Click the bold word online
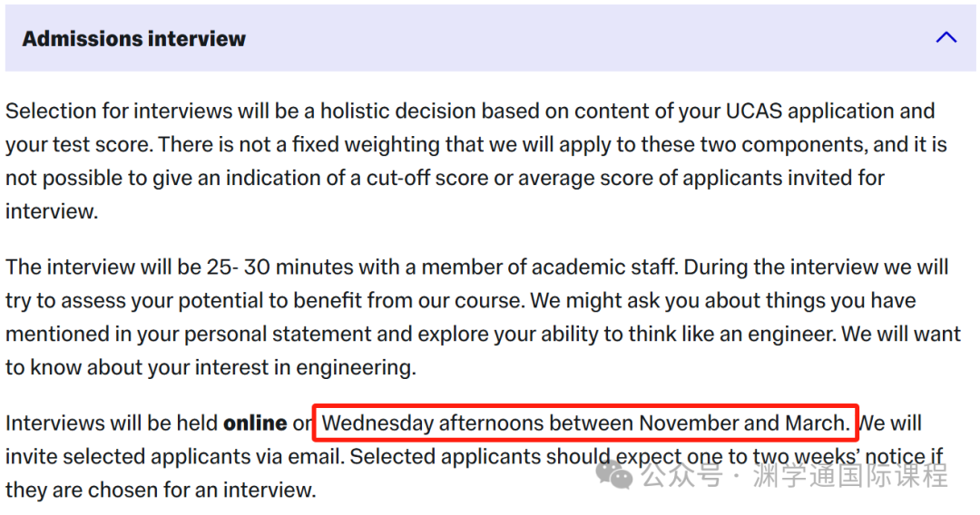This screenshot has height=515, width=980. (x=255, y=423)
